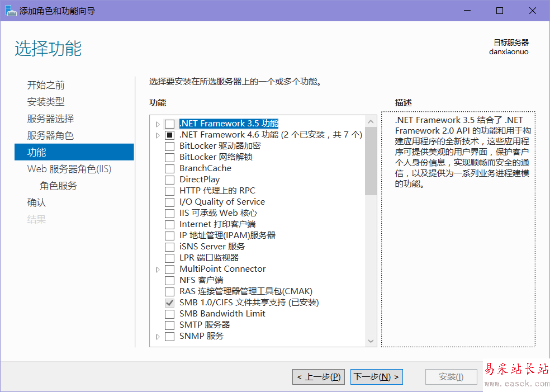Open the 角色服务 sub-step
The image size is (550, 392).
pos(58,186)
